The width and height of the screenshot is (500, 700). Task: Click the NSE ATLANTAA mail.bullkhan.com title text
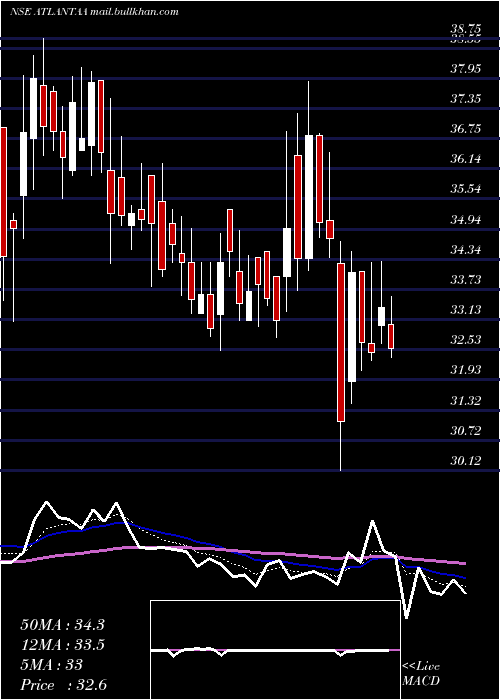point(94,12)
